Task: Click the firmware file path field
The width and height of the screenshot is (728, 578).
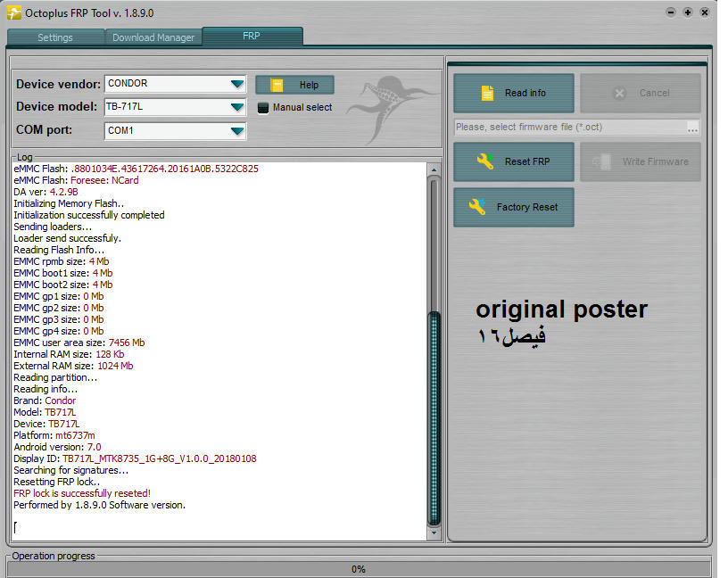Action: (569, 128)
